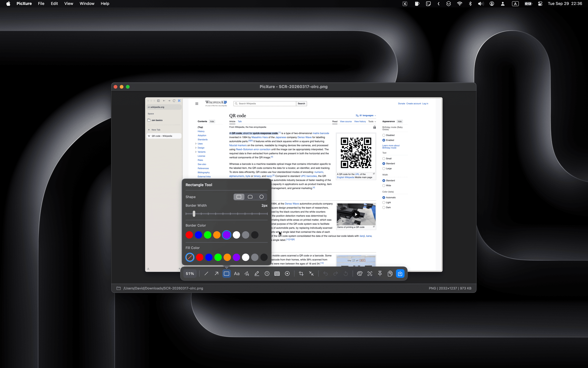Pick red Border Color swatch
Screen dimensions: 588x368
click(189, 235)
